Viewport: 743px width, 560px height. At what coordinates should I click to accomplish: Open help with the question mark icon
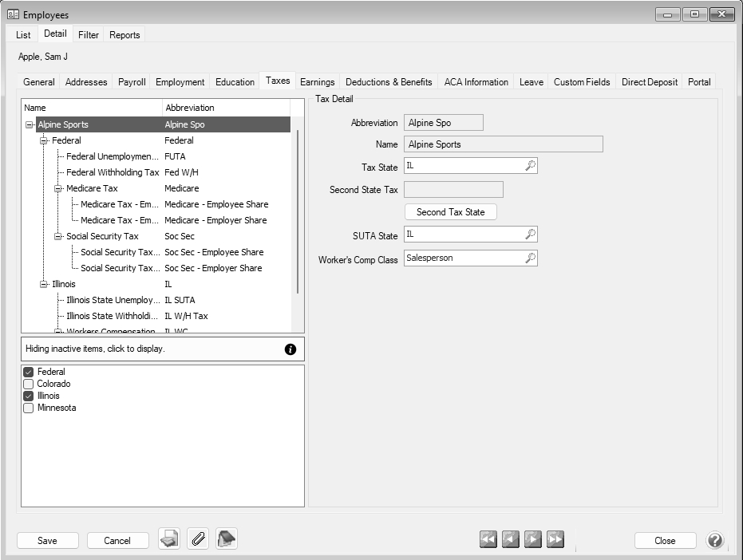coord(715,541)
